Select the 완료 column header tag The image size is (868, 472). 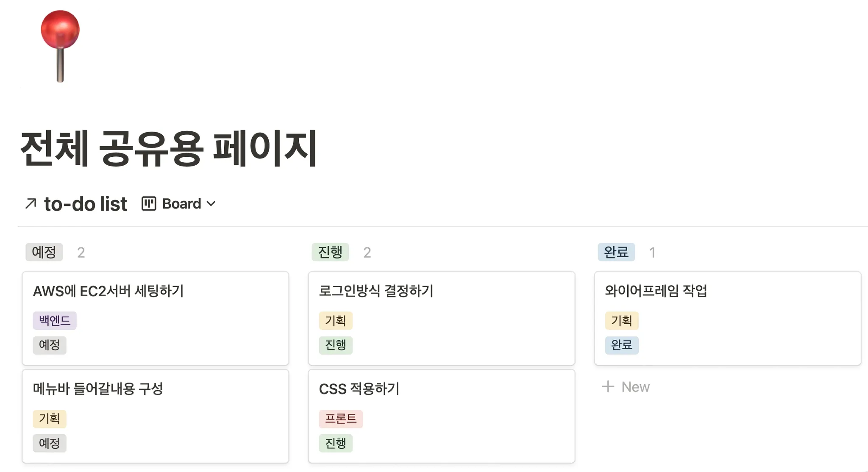click(616, 252)
